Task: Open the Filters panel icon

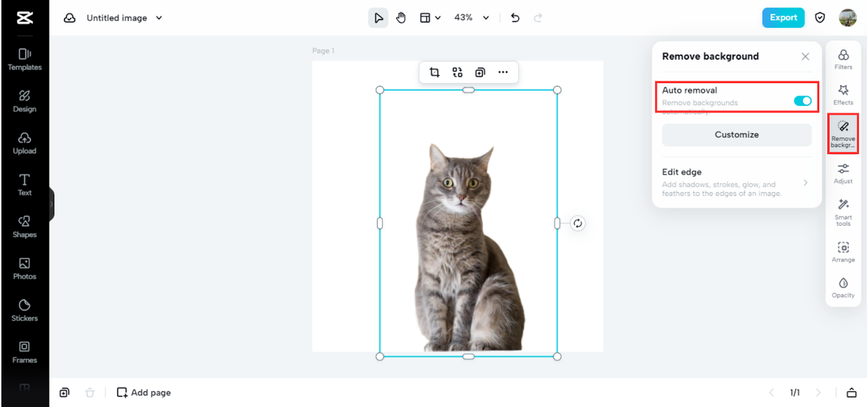Action: tap(843, 56)
